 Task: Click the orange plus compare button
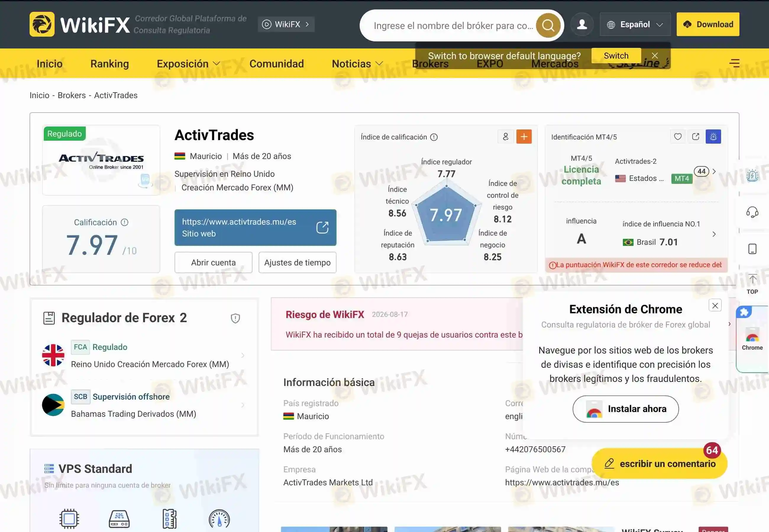pos(524,137)
